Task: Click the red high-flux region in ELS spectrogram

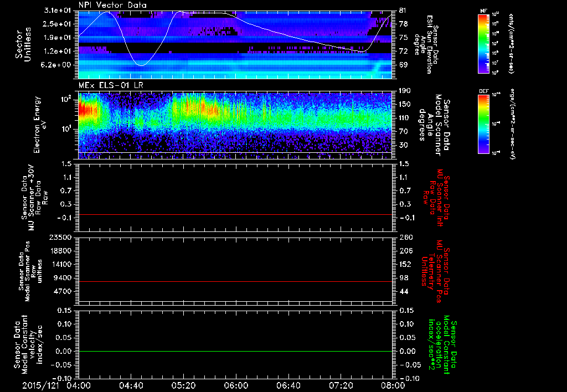Action: [x=87, y=110]
